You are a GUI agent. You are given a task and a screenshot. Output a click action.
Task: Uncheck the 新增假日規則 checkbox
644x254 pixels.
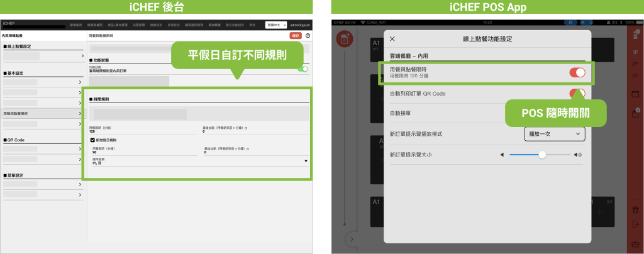[93, 140]
